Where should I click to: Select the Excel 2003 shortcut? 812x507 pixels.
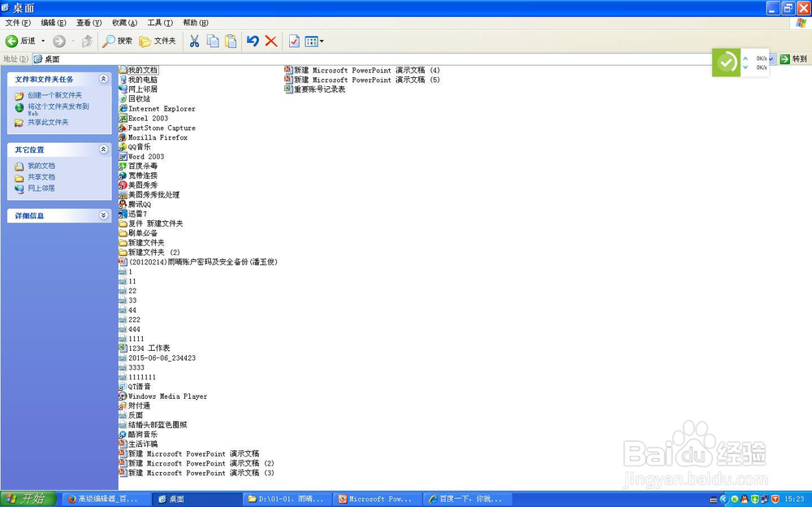pyautogui.click(x=144, y=118)
